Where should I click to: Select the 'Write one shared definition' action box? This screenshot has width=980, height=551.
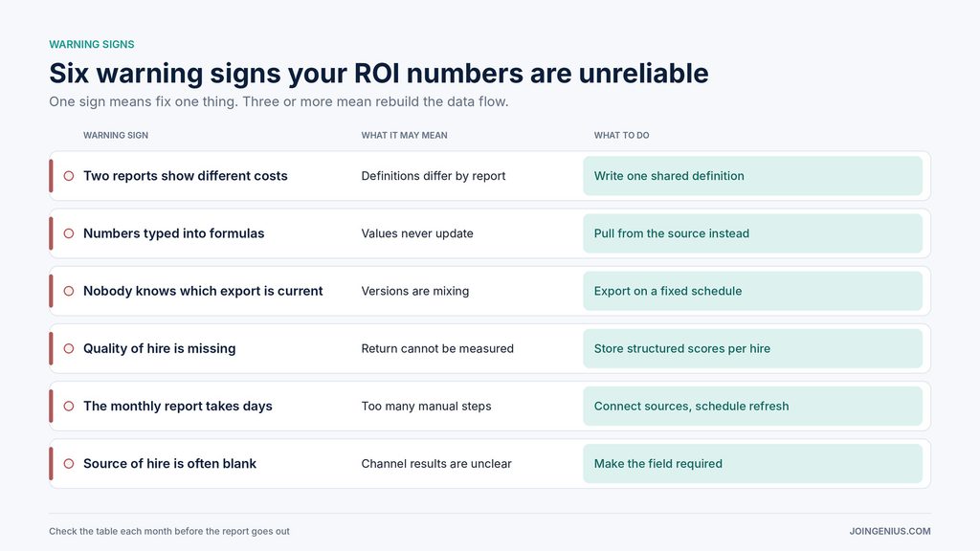tap(752, 176)
